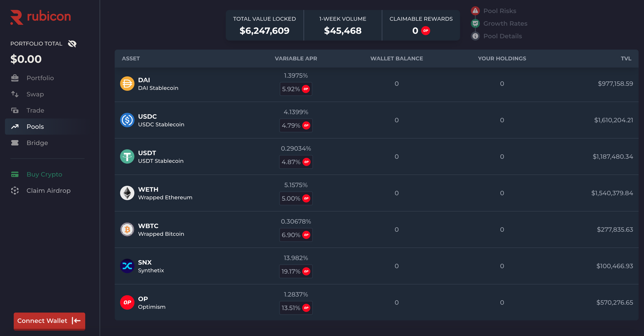Click the WETH Ethereum icon
The width and height of the screenshot is (644, 336).
pos(127,193)
